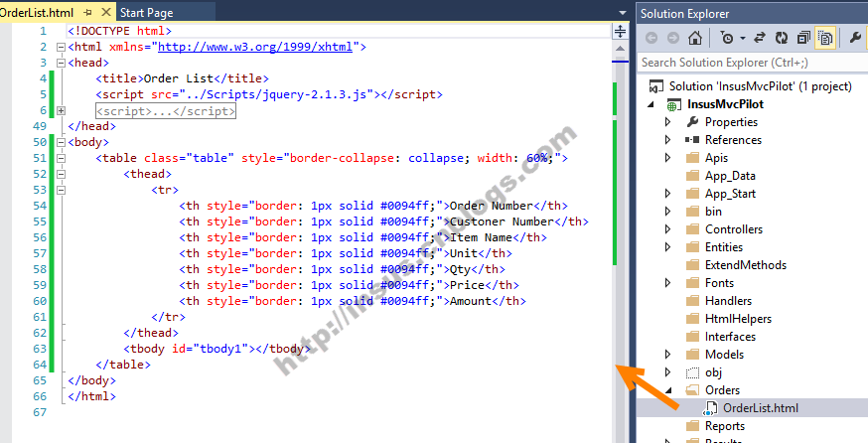Expand the Entities folder arrow
Screen dimensions: 868x443
click(x=668, y=247)
